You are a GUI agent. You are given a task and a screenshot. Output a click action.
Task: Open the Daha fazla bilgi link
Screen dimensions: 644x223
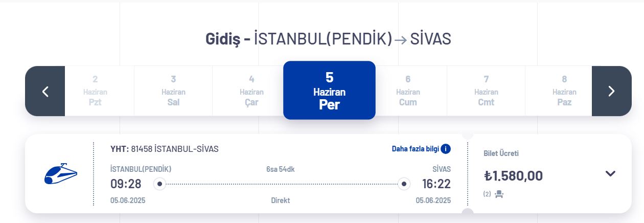tap(416, 149)
